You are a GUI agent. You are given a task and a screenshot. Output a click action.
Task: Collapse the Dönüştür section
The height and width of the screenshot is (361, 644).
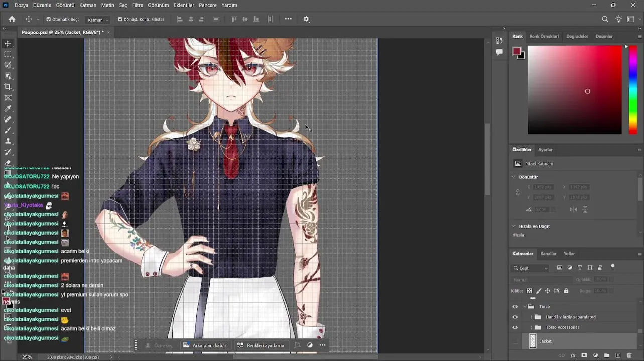point(513,177)
